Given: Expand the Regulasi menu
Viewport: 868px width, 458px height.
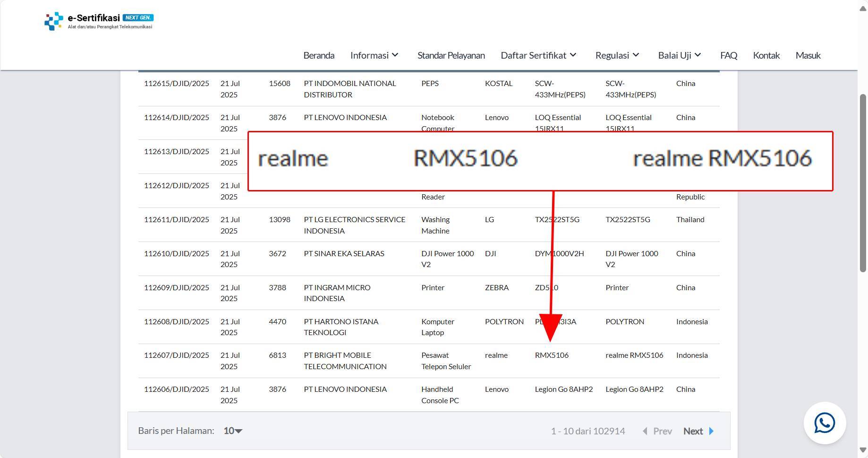Looking at the screenshot, I should (x=617, y=55).
